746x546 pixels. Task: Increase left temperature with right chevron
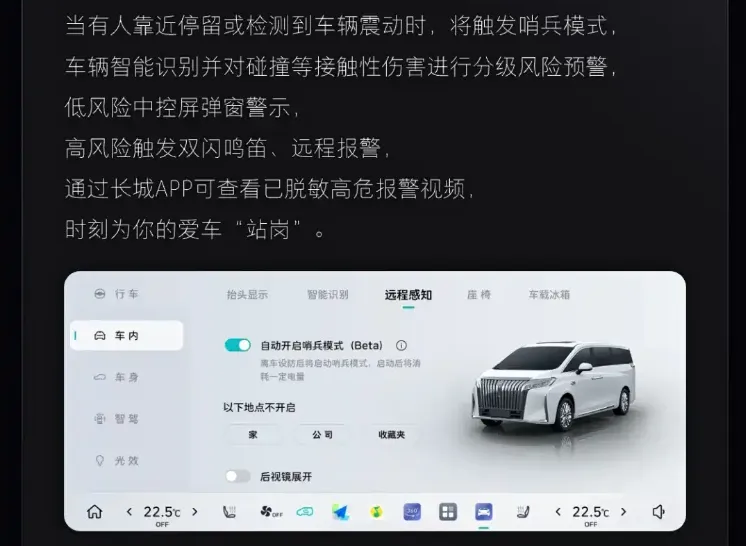pos(195,512)
